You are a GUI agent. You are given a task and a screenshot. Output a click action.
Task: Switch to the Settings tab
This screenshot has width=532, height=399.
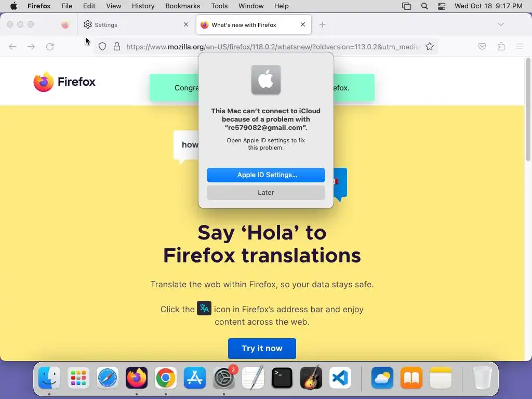click(x=136, y=25)
